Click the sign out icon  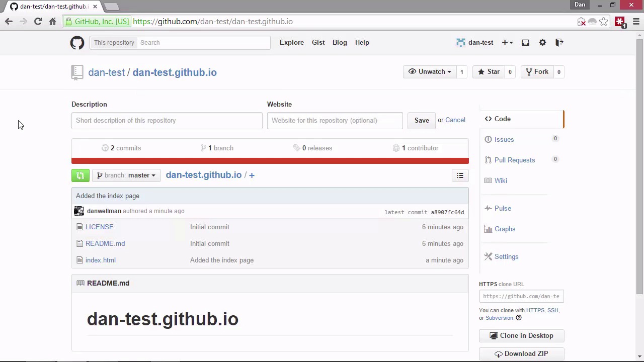coord(559,43)
